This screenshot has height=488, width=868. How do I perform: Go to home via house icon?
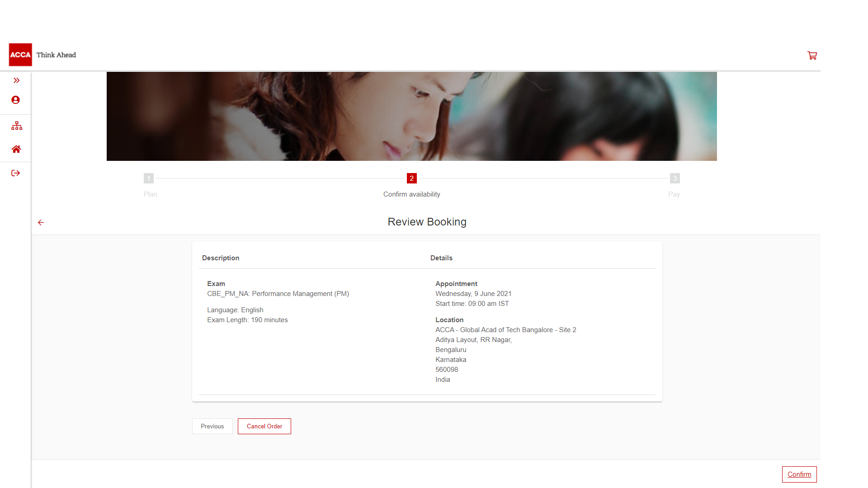(16, 149)
